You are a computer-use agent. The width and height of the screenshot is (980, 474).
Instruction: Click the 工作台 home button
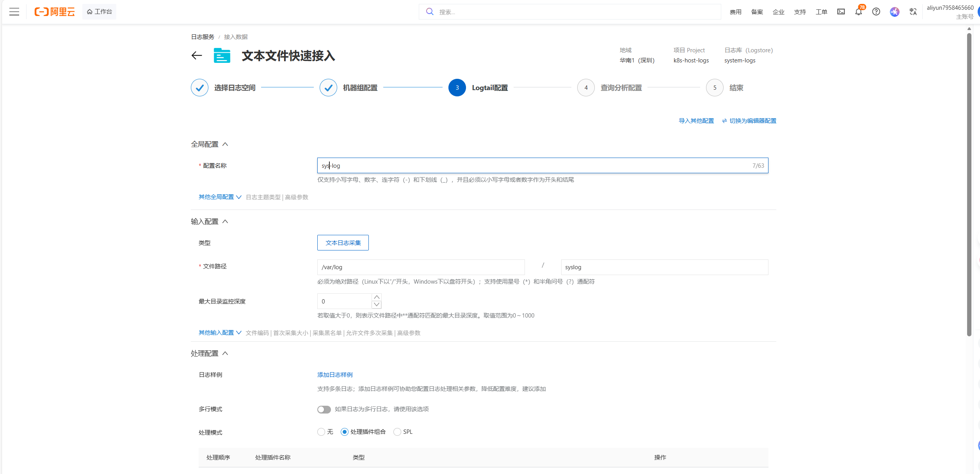tap(100, 12)
